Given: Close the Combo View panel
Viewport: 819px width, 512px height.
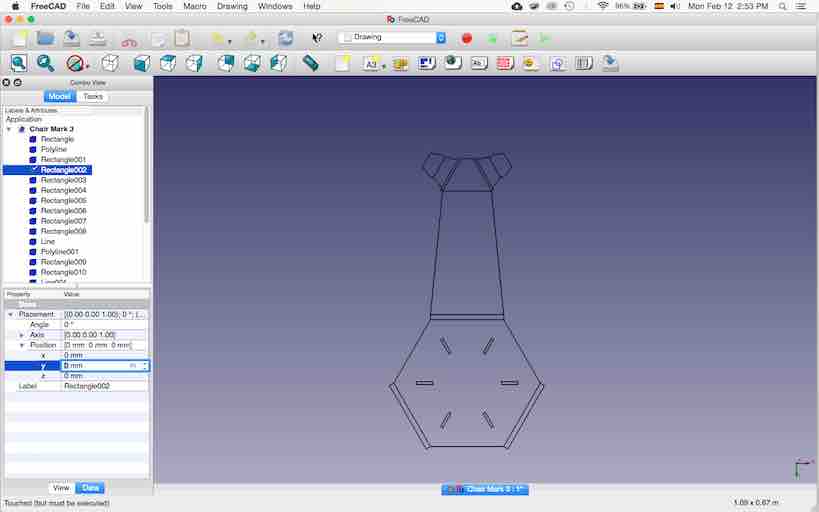Looking at the screenshot, I should [x=6, y=83].
